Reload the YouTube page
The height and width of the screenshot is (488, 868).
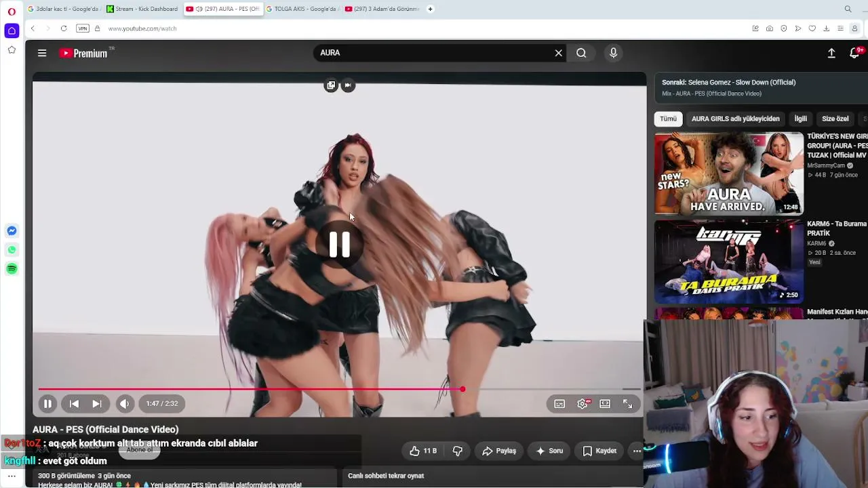click(x=64, y=28)
